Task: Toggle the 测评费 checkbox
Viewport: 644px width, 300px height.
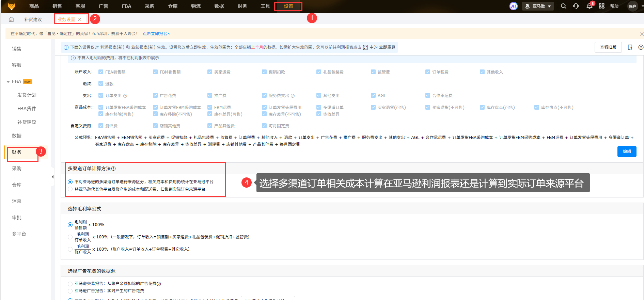Action: 101,126
